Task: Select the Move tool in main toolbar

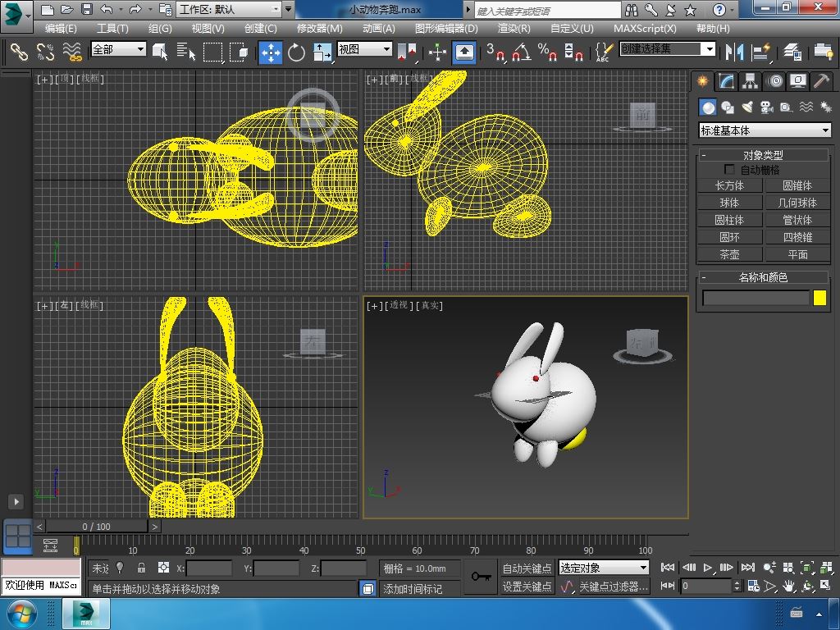Action: tap(270, 52)
